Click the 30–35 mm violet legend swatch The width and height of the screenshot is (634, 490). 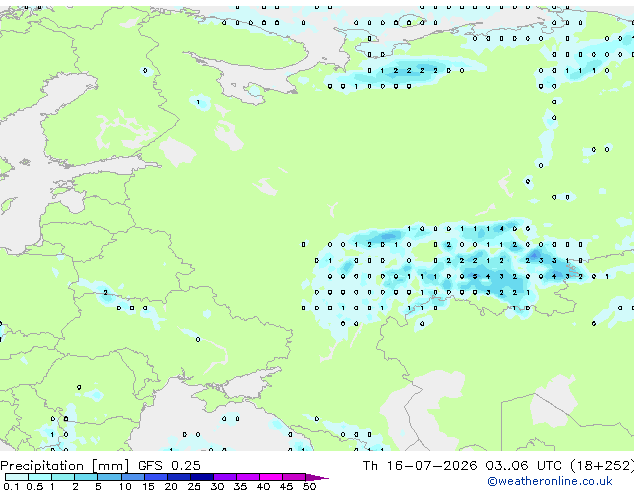[224, 477]
